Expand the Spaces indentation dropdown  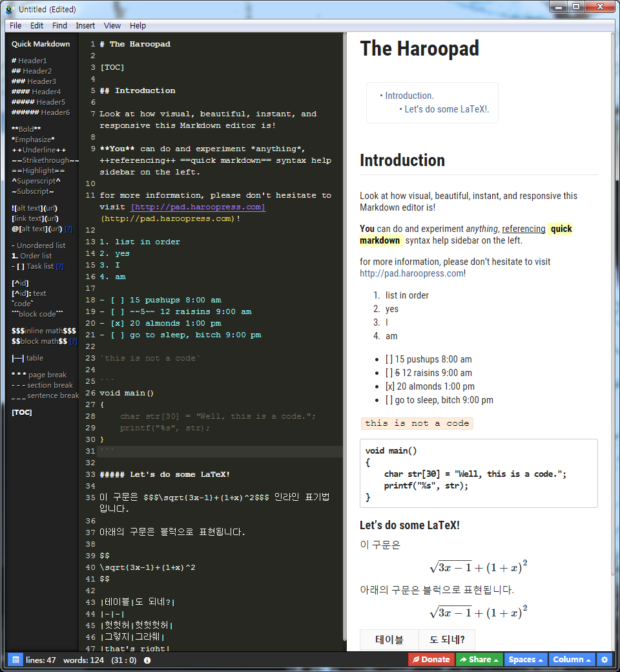(x=526, y=660)
